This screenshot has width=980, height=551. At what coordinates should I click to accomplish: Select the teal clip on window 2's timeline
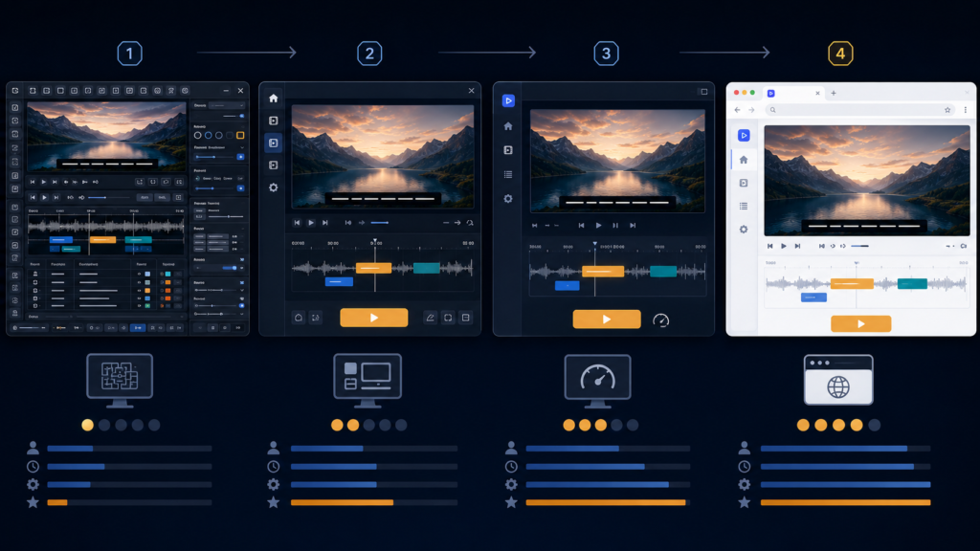(426, 268)
